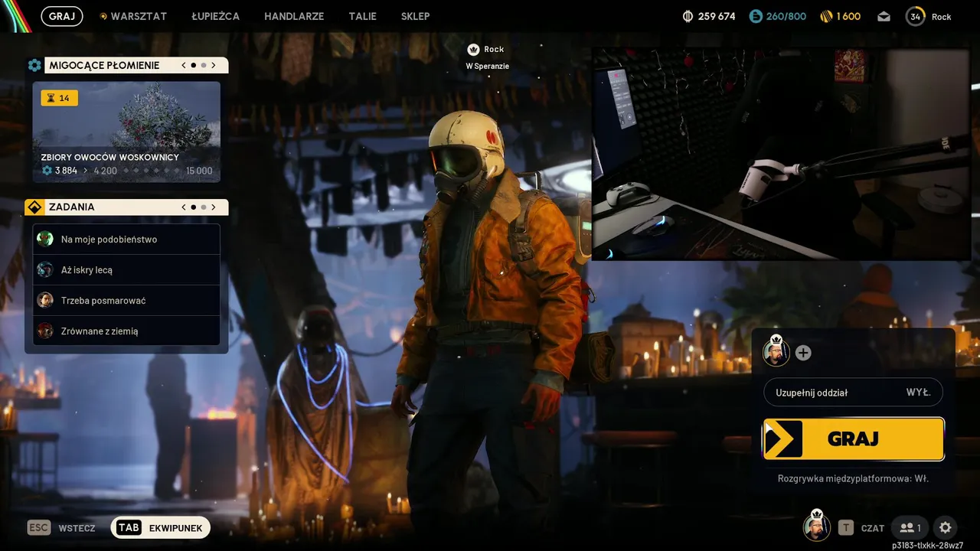Click the ZADANIA panel title

pos(72,207)
